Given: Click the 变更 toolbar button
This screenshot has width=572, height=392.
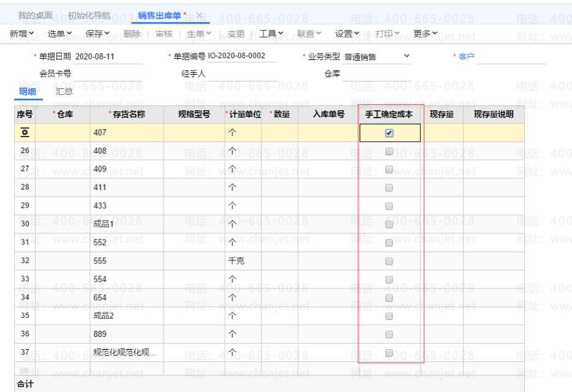Looking at the screenshot, I should tap(236, 34).
